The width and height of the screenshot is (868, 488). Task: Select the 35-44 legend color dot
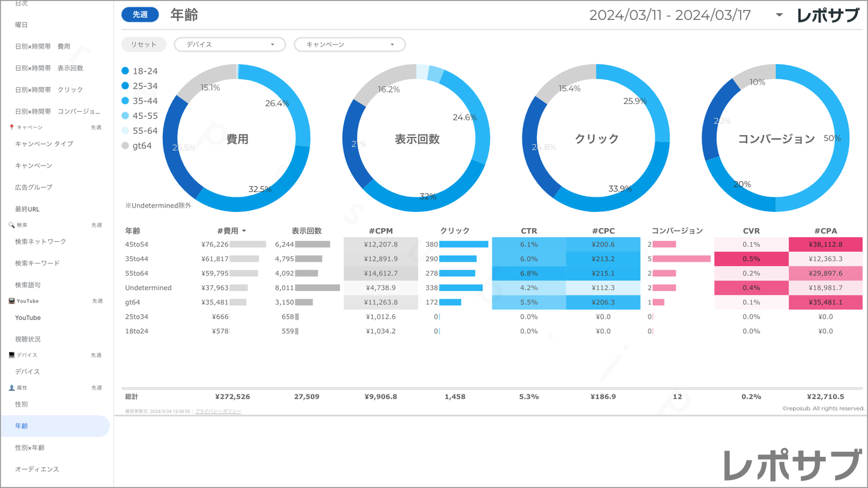click(125, 101)
